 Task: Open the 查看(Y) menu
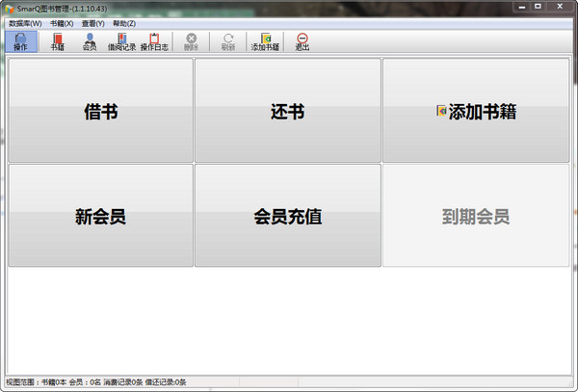point(92,23)
